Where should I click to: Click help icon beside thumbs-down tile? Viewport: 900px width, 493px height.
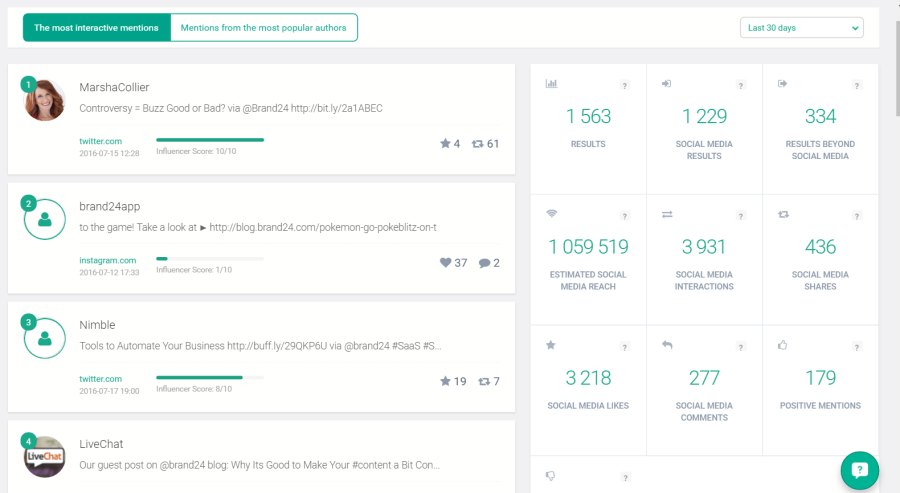coord(625,478)
